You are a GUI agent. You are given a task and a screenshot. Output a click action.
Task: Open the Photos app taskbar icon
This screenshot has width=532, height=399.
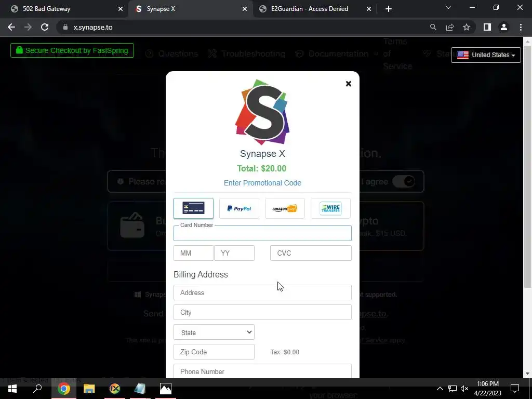166,389
